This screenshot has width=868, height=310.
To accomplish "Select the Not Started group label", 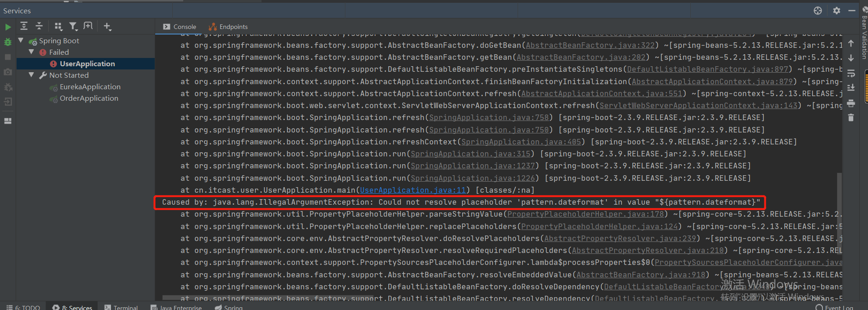I will pos(69,75).
